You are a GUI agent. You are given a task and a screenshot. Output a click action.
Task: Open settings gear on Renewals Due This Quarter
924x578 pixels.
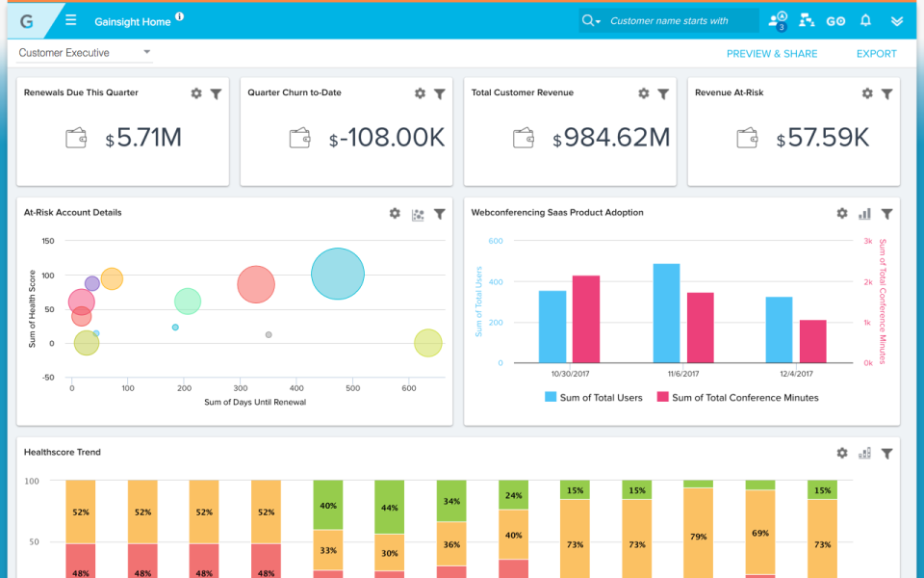[x=195, y=93]
